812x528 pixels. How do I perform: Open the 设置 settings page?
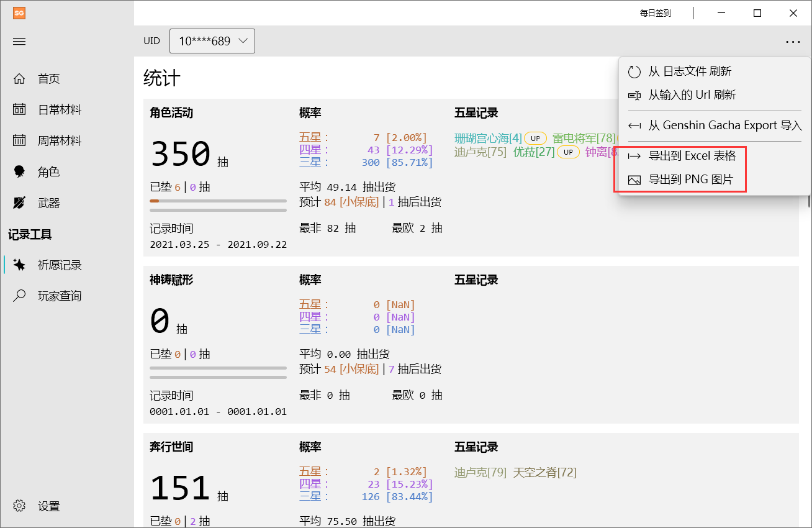(x=48, y=506)
